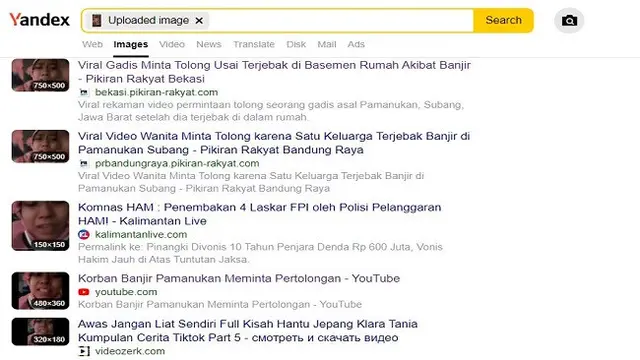Go to the News tab
Screen dimensions: 640x360
tap(209, 44)
